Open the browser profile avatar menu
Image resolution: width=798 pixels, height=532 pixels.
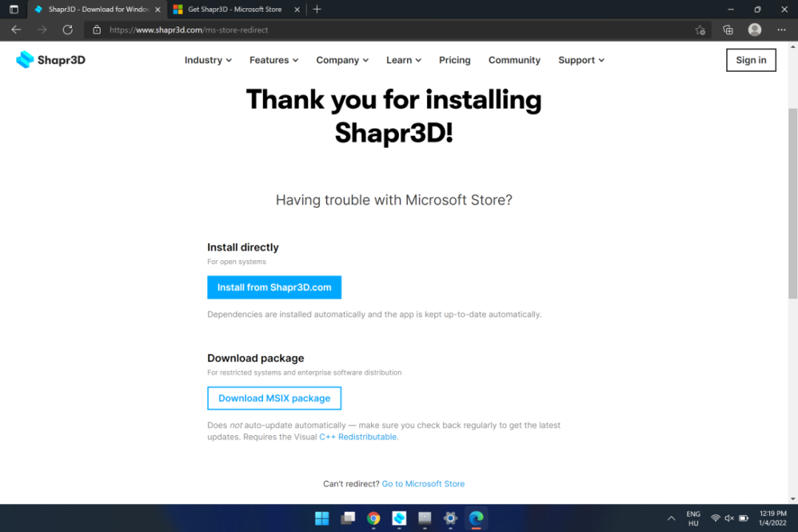coord(754,30)
